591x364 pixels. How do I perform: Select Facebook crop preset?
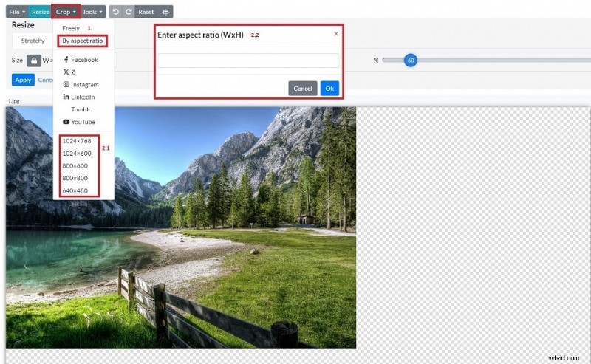tap(81, 60)
